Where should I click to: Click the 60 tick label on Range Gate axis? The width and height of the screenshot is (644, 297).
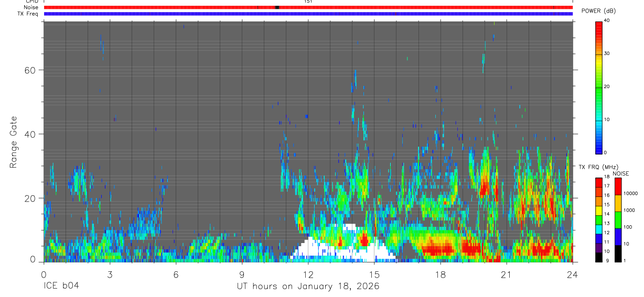pyautogui.click(x=30, y=70)
